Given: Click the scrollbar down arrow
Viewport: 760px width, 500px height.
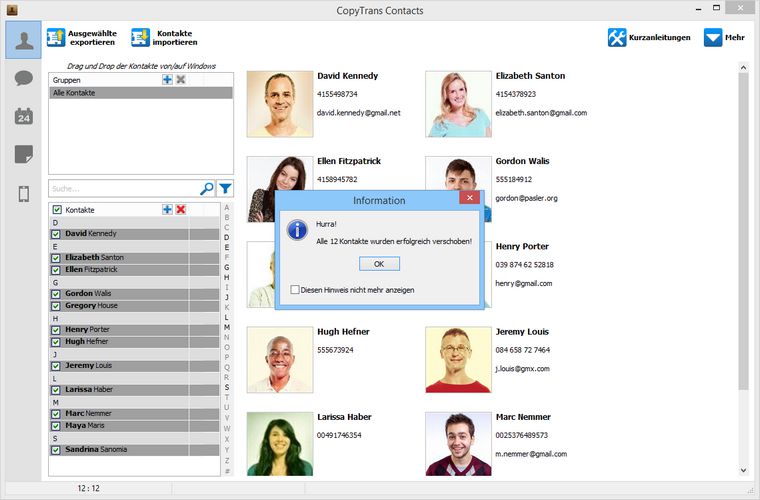Looking at the screenshot, I should [744, 470].
